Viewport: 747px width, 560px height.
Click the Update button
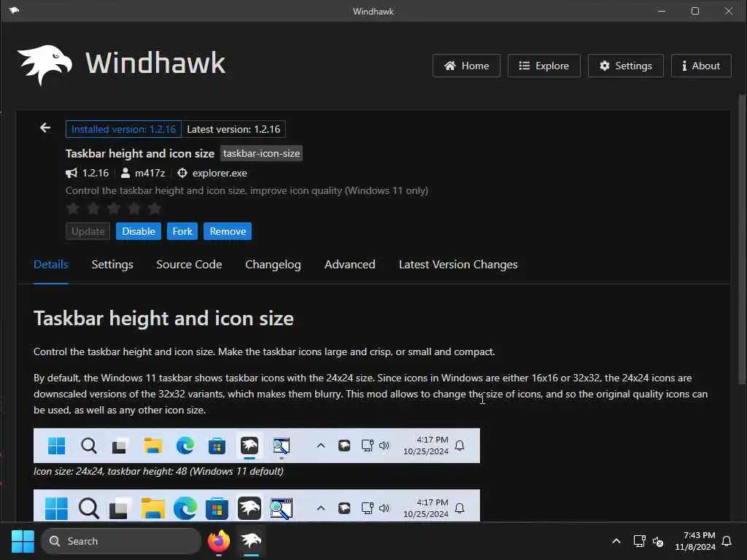(88, 231)
